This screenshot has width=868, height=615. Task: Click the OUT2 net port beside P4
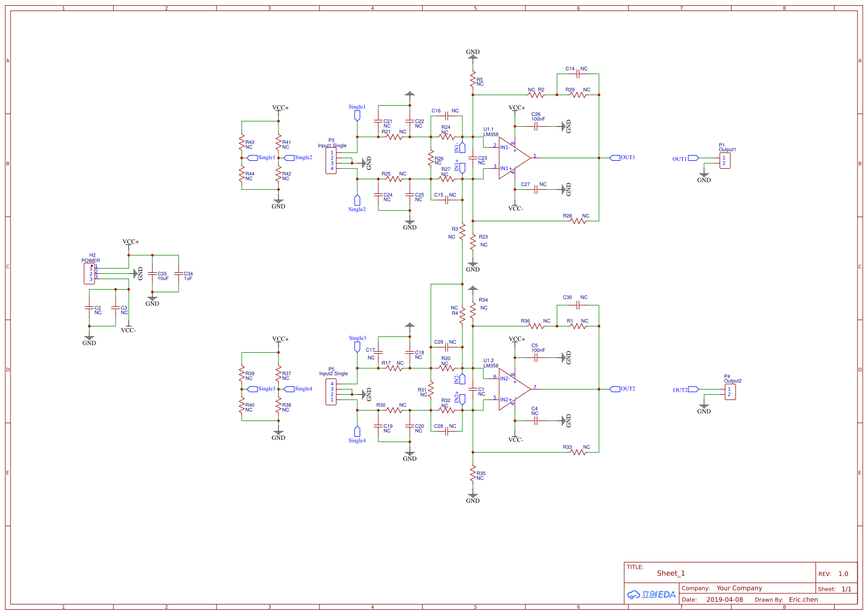tap(694, 389)
